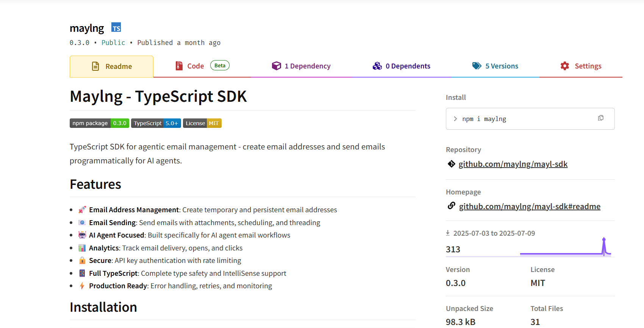Viewport: 644px width, 328px height.
Task: Click the TypeScript TS badge icon
Action: coord(116,28)
